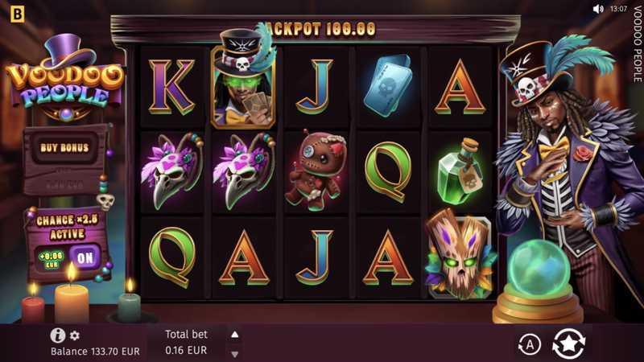Click the Buy Bonus button
The image size is (644, 362).
[64, 148]
